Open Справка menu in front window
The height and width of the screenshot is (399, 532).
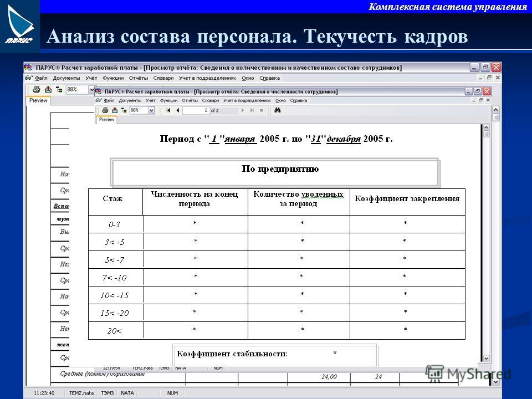click(299, 100)
